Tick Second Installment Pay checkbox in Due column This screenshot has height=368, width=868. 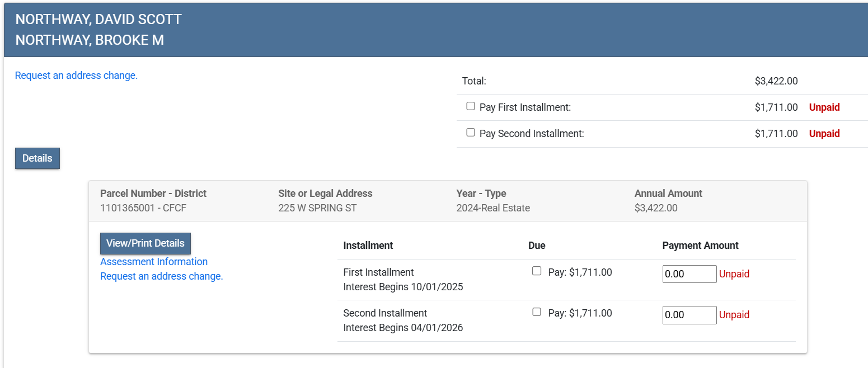click(537, 312)
